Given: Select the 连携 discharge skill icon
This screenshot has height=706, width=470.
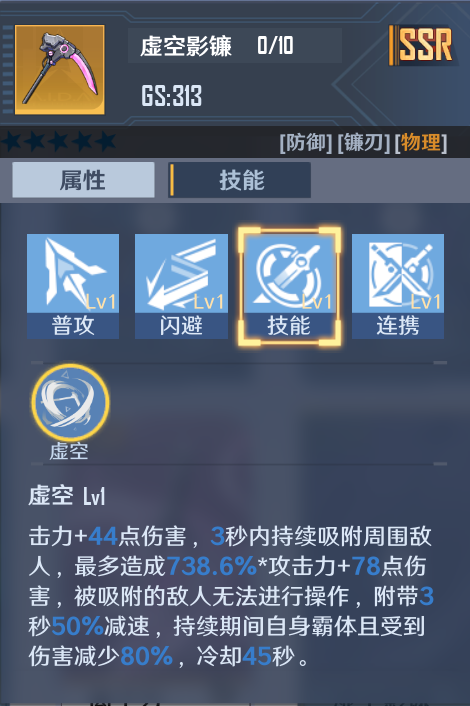Looking at the screenshot, I should 398,286.
